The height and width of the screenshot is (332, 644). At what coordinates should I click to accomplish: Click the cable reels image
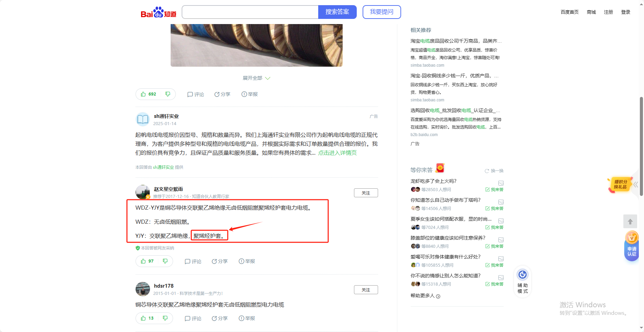tap(257, 45)
